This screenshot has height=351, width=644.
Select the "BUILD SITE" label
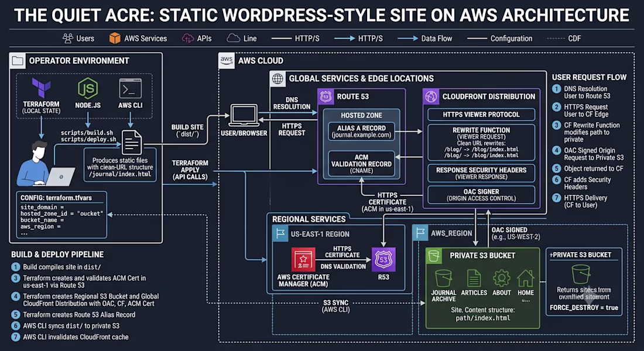pyautogui.click(x=187, y=128)
